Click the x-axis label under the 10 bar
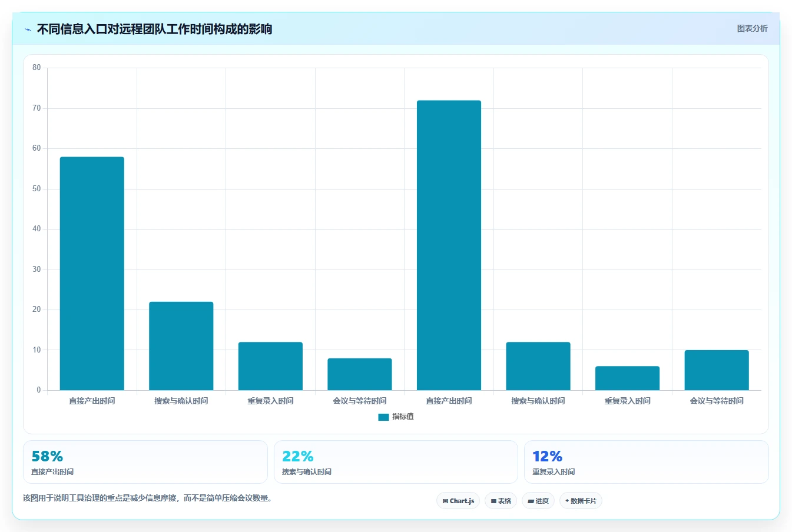 point(717,401)
